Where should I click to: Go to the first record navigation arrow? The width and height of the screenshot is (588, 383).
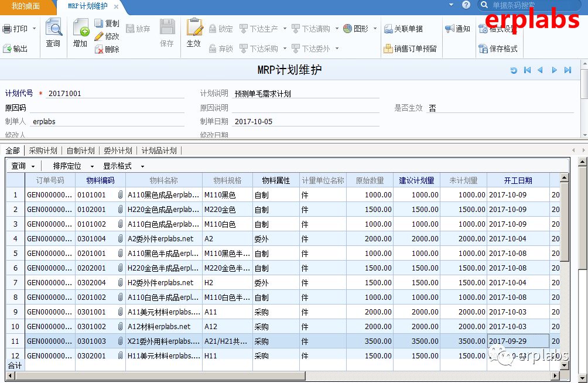(527, 70)
